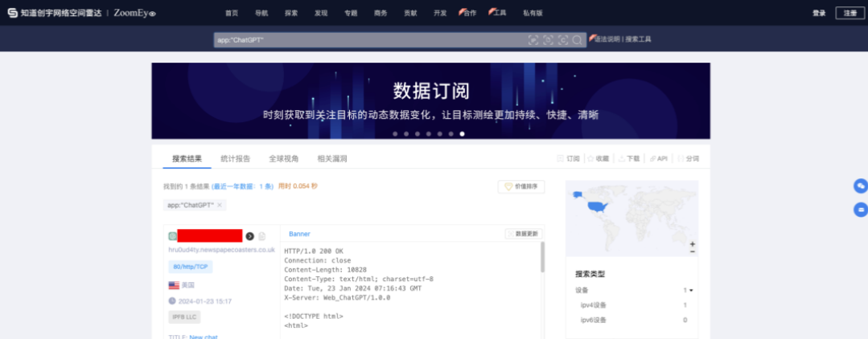Click the banner text scrollbar thumb
The height and width of the screenshot is (339, 868).
tap(542, 257)
